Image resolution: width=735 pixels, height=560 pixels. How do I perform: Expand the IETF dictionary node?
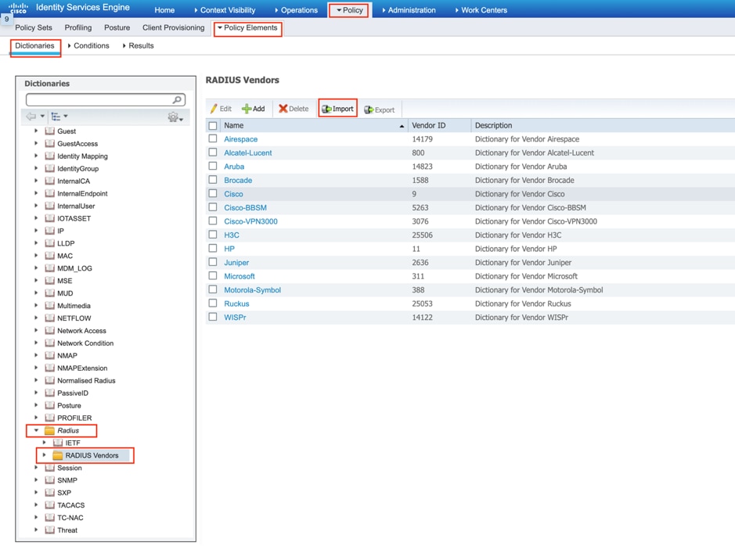tap(45, 443)
